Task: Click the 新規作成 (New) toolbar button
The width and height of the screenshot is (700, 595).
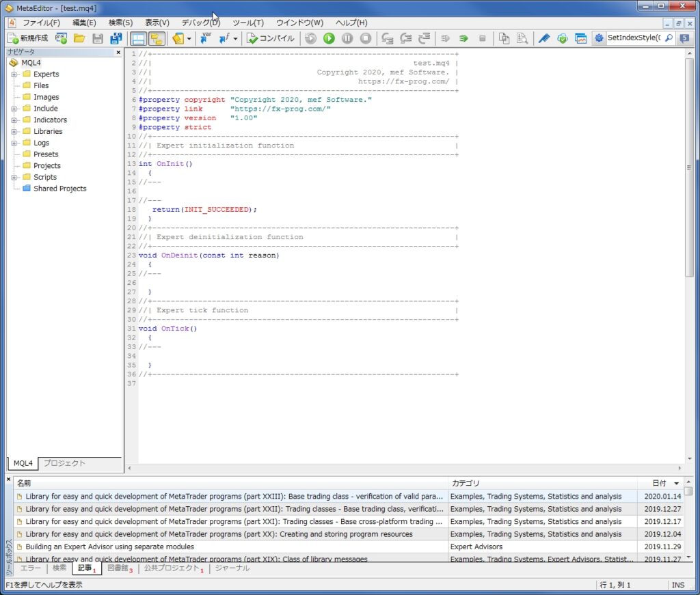Action: 28,38
